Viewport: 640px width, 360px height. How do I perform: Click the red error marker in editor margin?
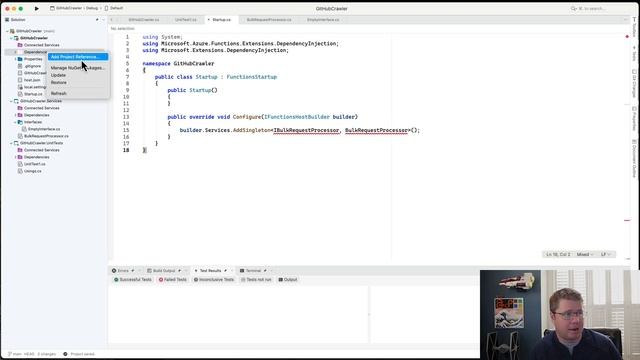tap(627, 37)
